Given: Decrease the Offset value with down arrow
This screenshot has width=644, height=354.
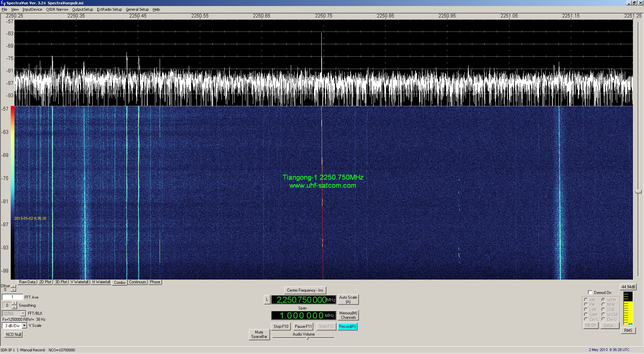Looking at the screenshot, I should point(13,290).
